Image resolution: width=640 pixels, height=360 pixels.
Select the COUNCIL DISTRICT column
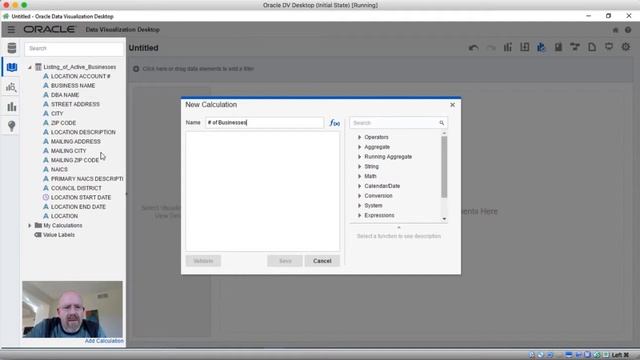coord(76,188)
